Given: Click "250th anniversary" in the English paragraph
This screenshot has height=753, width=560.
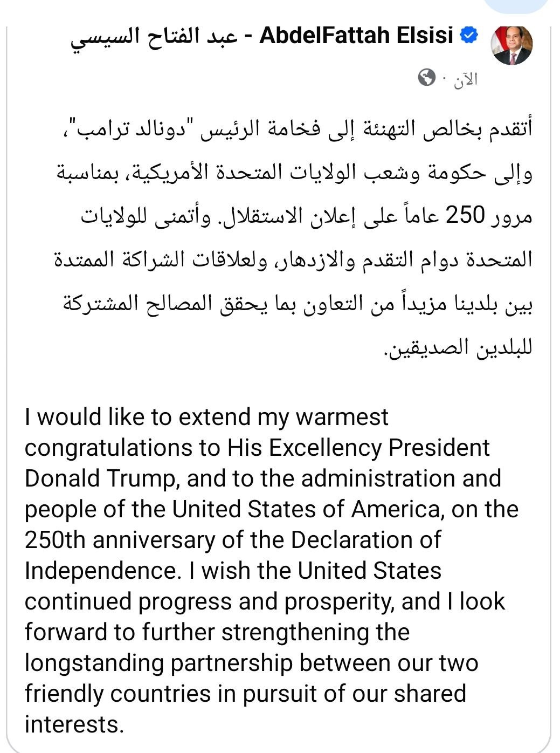Looking at the screenshot, I should (120, 540).
